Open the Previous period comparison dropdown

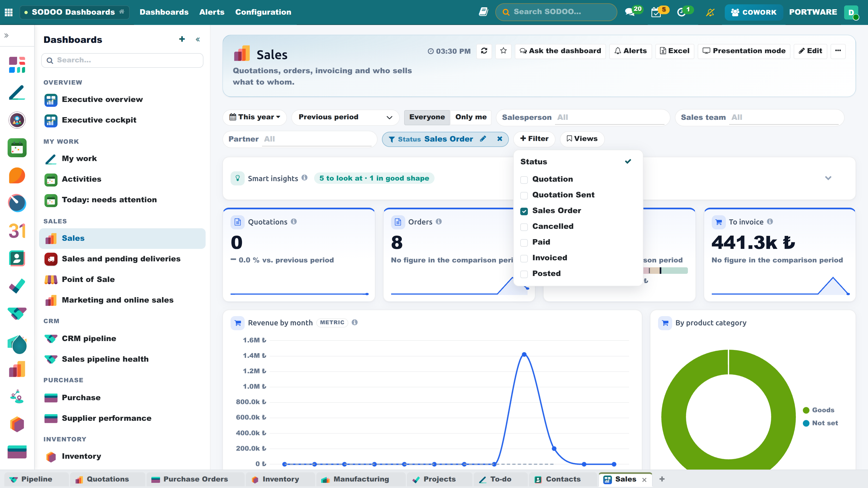tap(345, 117)
